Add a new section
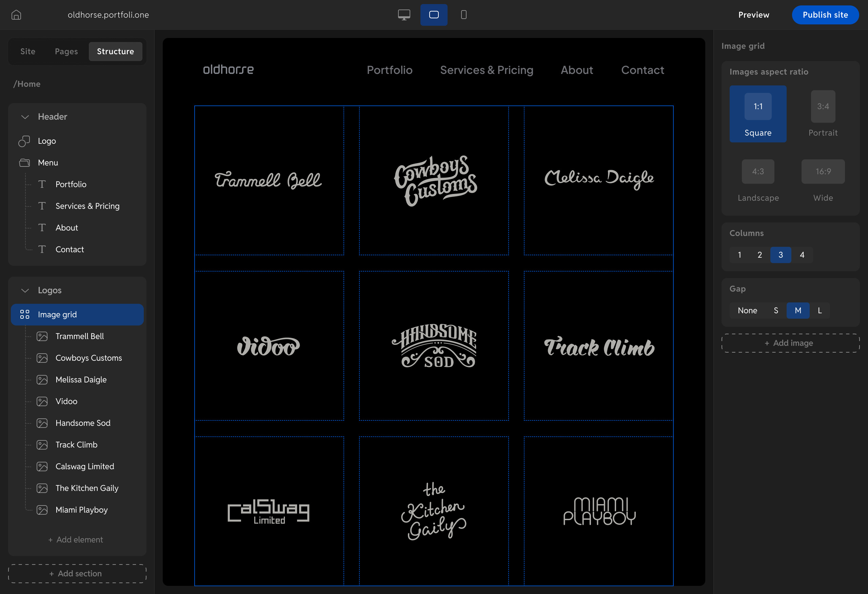868x594 pixels. click(x=77, y=573)
